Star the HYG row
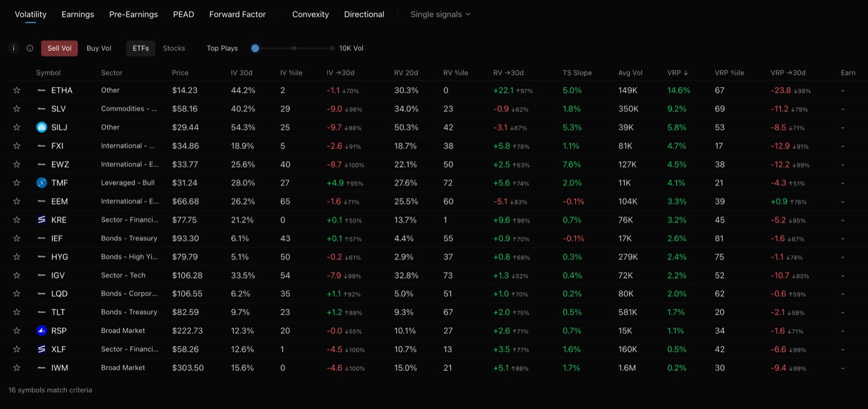 (x=17, y=257)
